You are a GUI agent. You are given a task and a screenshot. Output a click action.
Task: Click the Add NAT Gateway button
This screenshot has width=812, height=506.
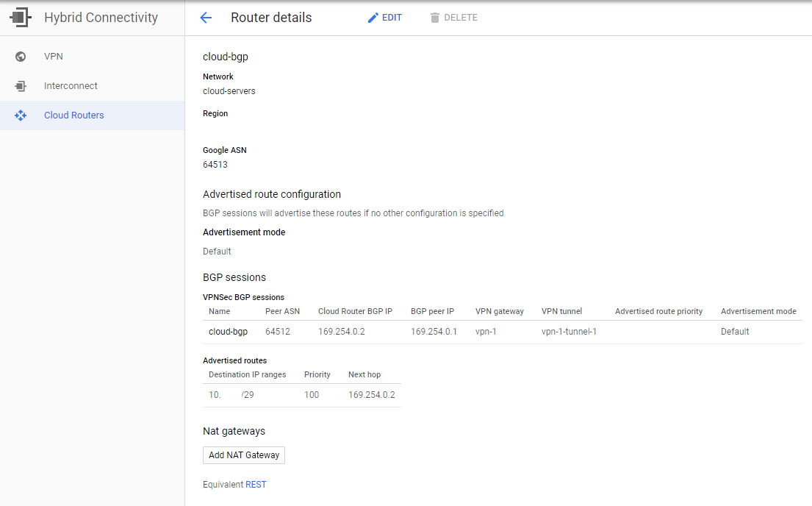click(x=243, y=455)
